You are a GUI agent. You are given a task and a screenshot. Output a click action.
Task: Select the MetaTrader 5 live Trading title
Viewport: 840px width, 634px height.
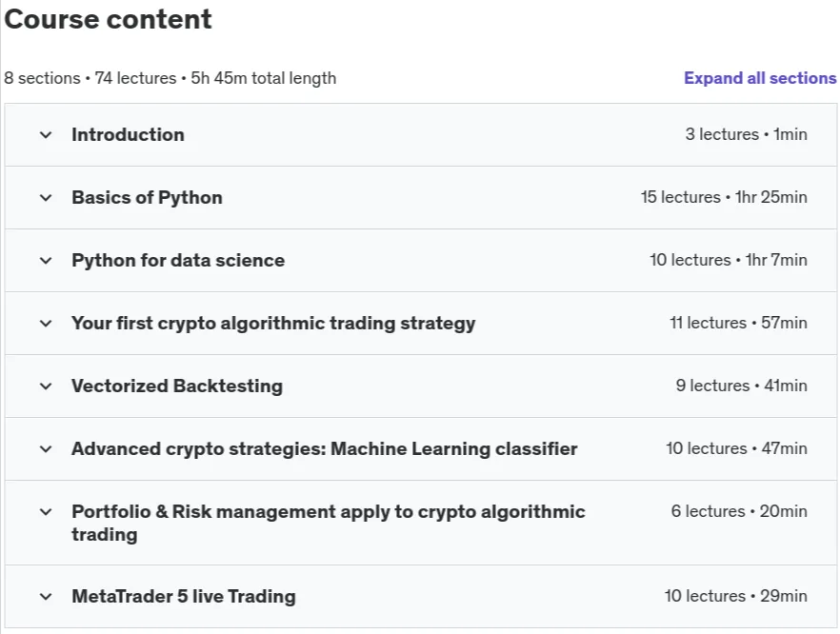point(184,596)
